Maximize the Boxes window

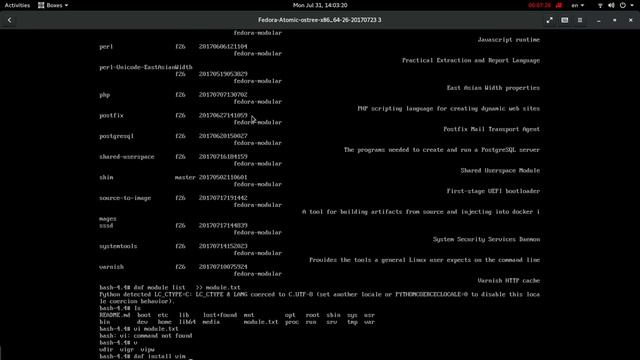pos(615,20)
